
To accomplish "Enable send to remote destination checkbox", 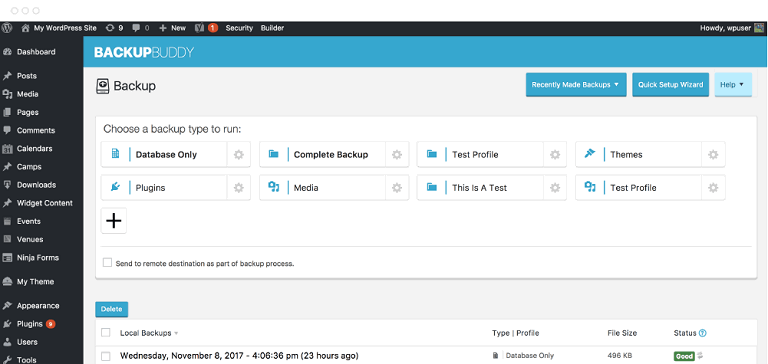I will click(x=107, y=263).
